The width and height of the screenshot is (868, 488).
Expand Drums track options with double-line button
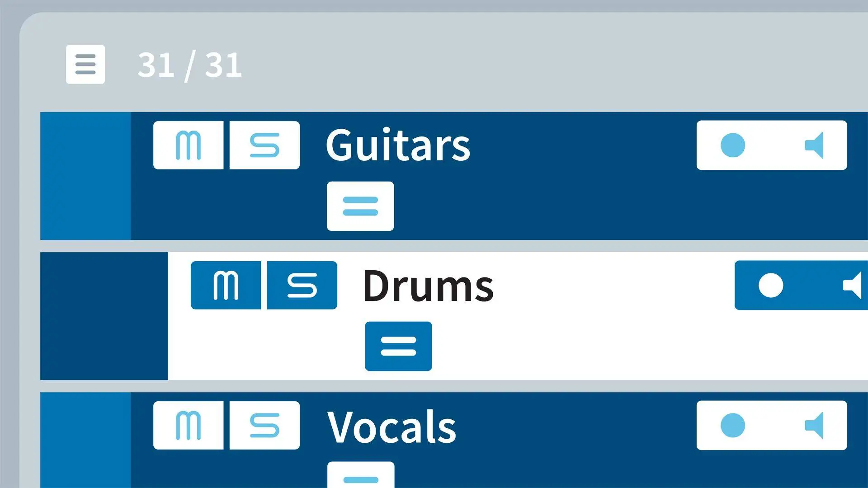tap(398, 346)
